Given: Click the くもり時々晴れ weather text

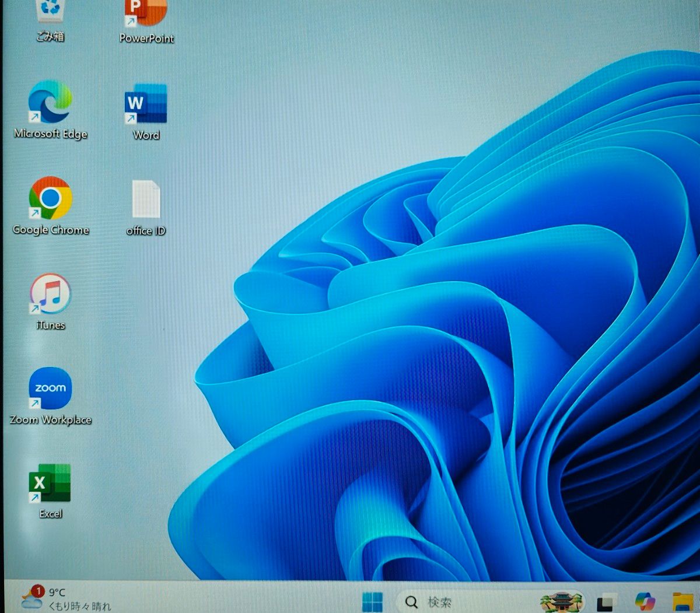Looking at the screenshot, I should (79, 607).
